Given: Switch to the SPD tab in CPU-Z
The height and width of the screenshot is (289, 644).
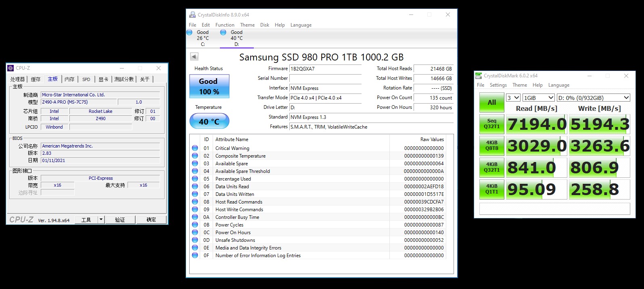Looking at the screenshot, I should (x=86, y=79).
